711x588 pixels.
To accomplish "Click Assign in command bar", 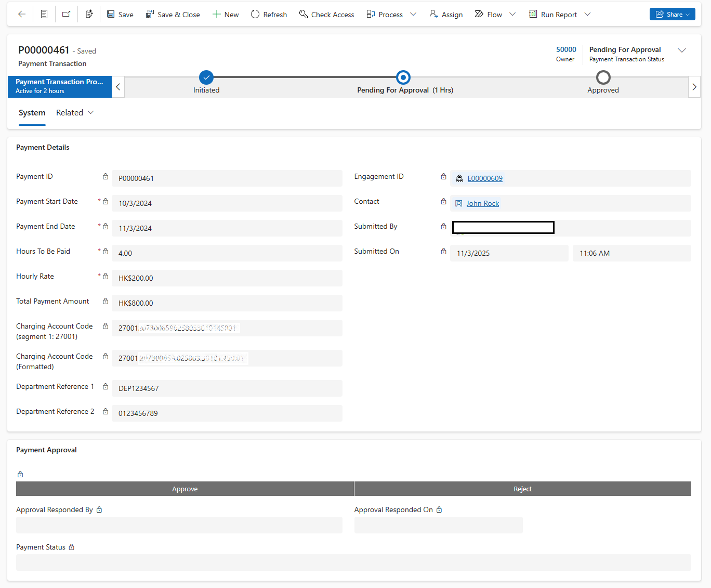I will tap(446, 15).
